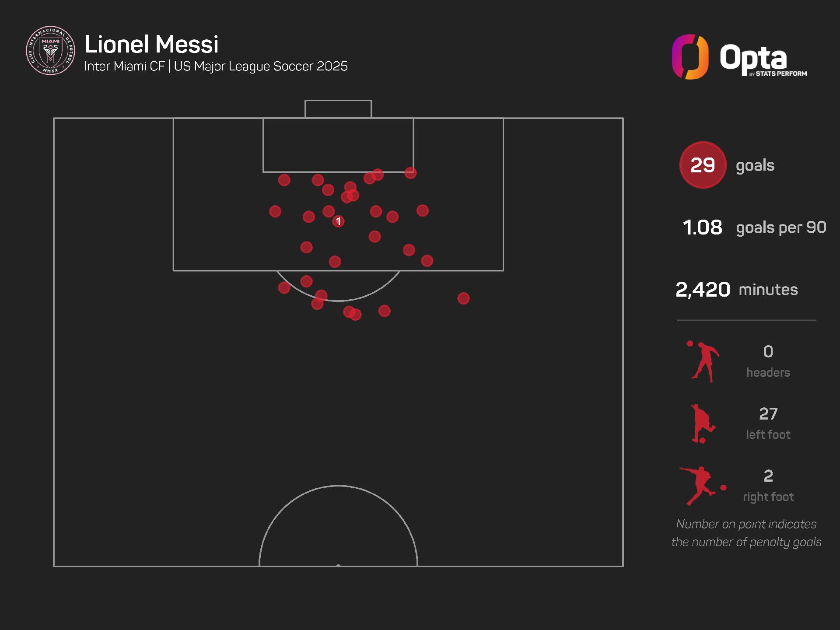Viewport: 840px width, 630px height.
Task: Click the center circle arc on the pitch
Action: pyautogui.click(x=338, y=486)
